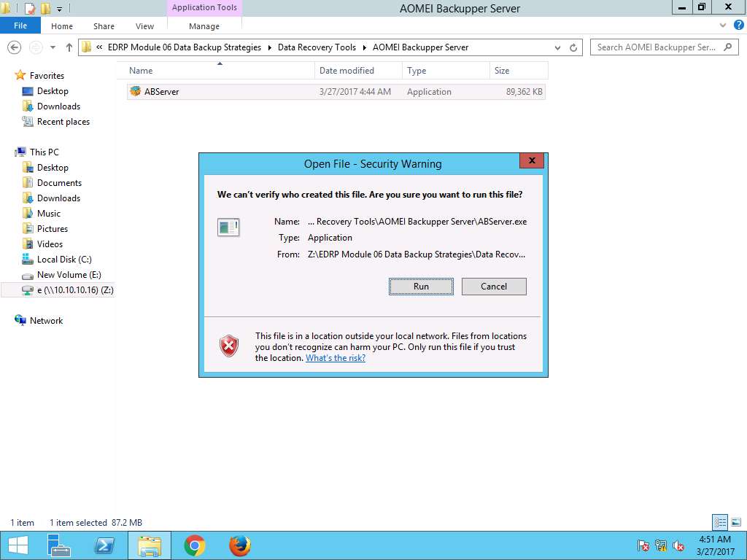Launch Mozilla Firefox from taskbar
747x560 pixels.
[x=239, y=545]
